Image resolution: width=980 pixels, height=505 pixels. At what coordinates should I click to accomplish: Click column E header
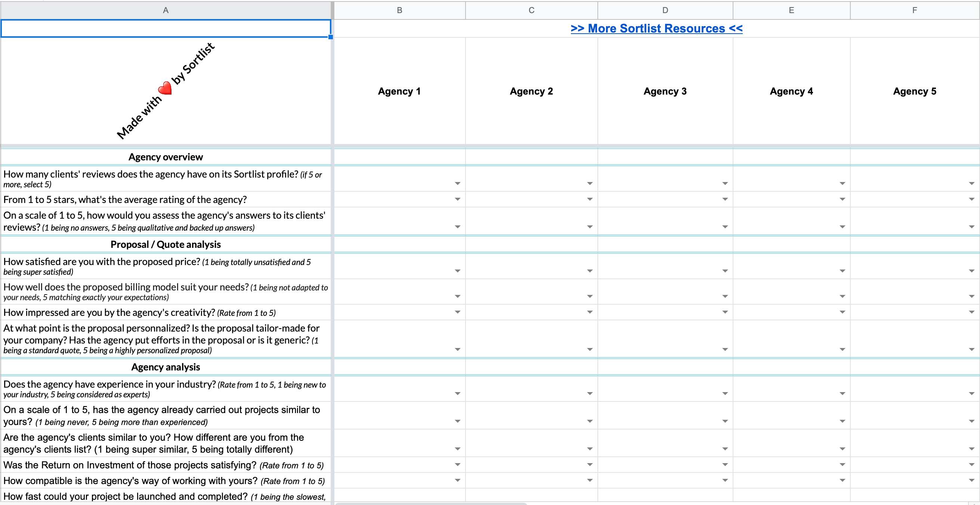(x=791, y=10)
